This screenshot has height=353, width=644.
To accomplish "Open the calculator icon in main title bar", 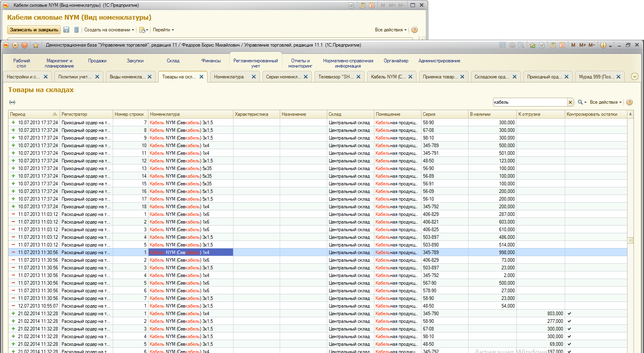I will tap(553, 45).
